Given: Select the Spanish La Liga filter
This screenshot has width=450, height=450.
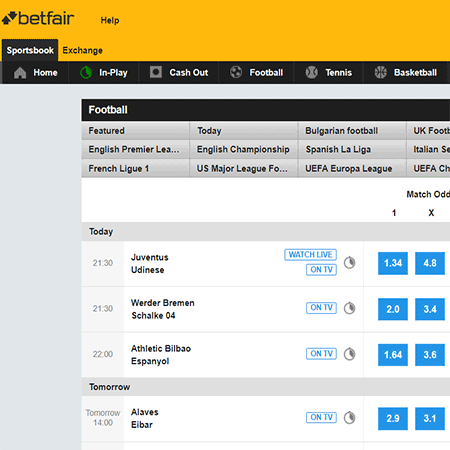Looking at the screenshot, I should pyautogui.click(x=352, y=149).
